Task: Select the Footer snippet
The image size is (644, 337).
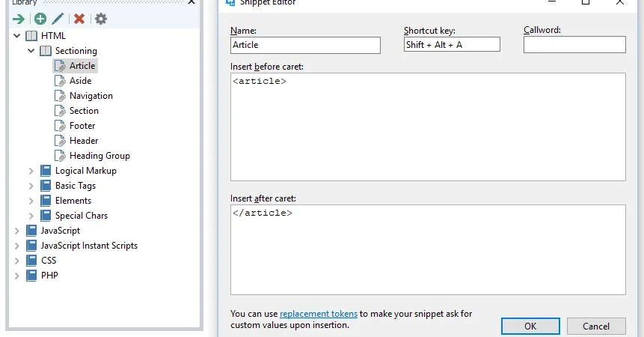Action: 82,126
